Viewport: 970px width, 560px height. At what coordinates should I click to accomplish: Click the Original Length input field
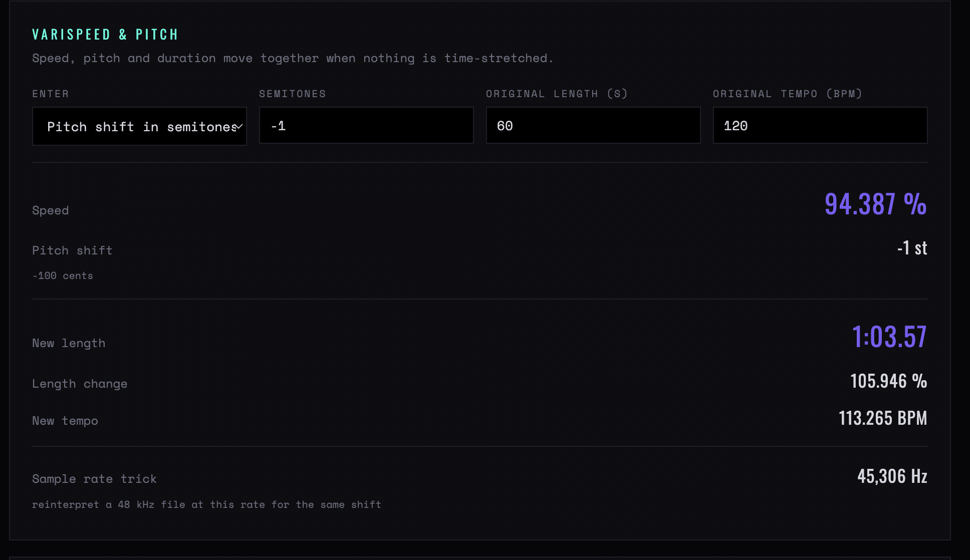point(593,125)
